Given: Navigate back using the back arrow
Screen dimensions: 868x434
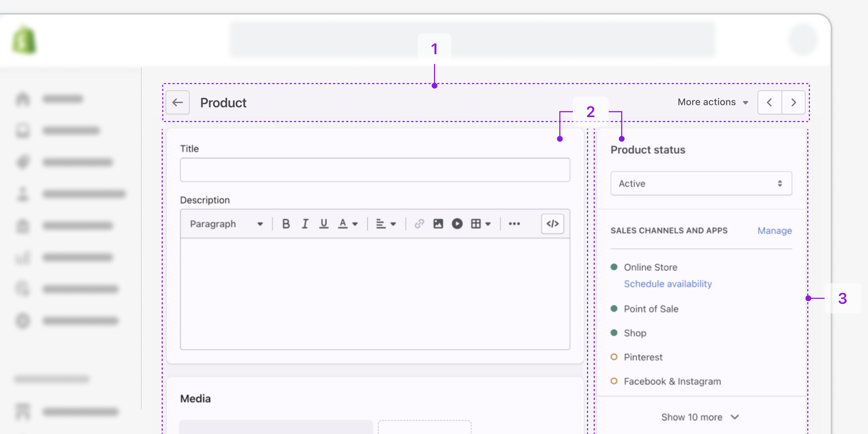Looking at the screenshot, I should pyautogui.click(x=178, y=103).
